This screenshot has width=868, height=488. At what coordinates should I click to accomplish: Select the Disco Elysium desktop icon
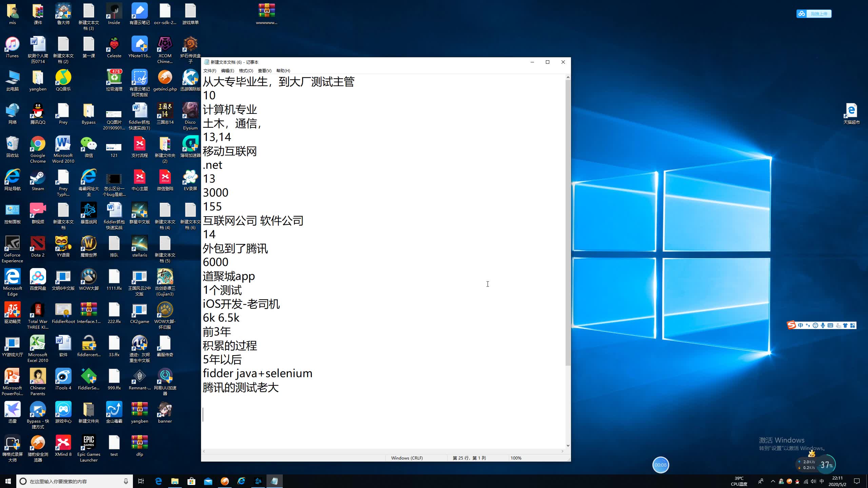pos(191,117)
